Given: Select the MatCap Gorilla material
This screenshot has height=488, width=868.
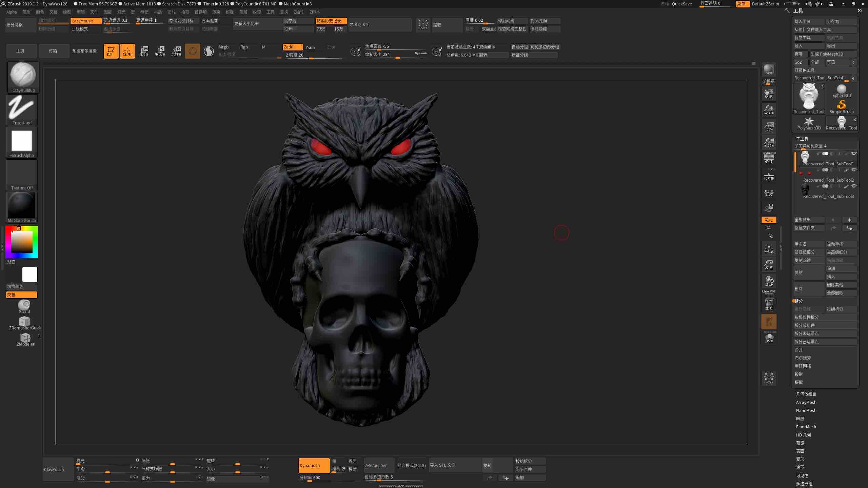Looking at the screenshot, I should click(21, 206).
